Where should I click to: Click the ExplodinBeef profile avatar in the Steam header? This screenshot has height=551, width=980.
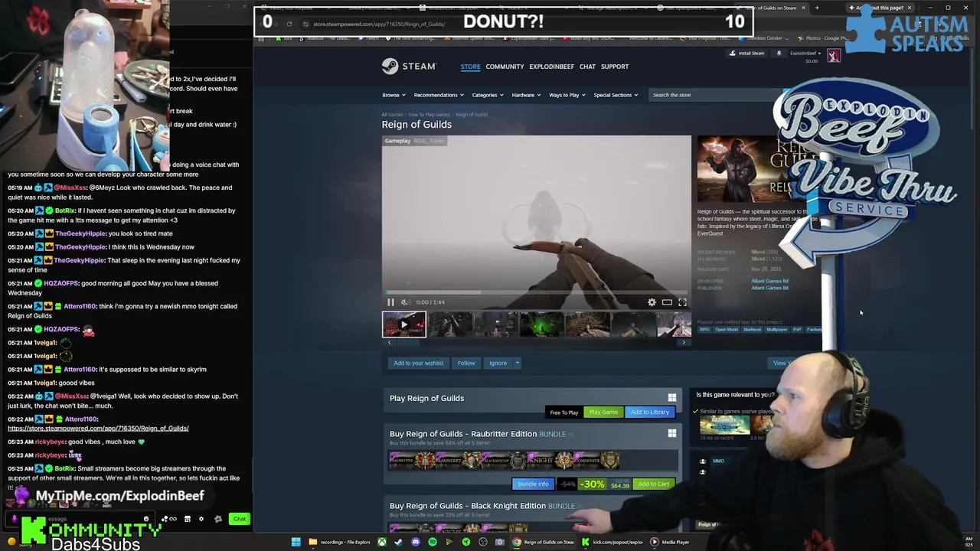[x=834, y=55]
